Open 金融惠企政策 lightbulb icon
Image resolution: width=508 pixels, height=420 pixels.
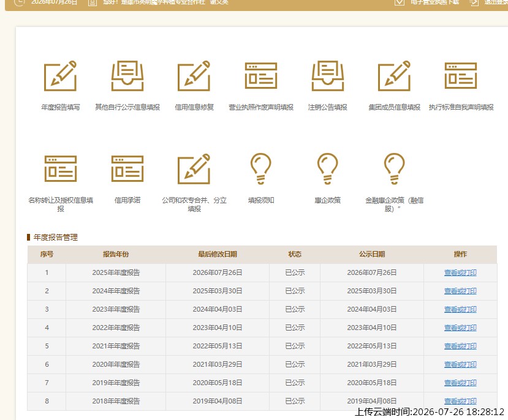point(394,169)
